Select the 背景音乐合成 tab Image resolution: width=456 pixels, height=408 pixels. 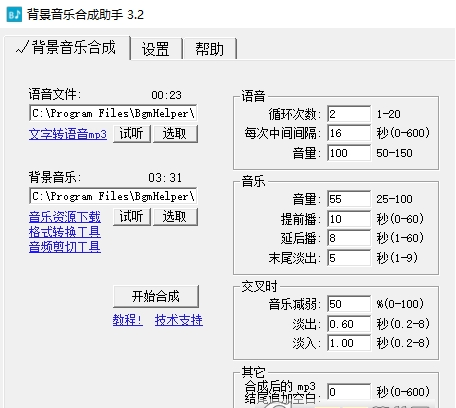pyautogui.click(x=67, y=48)
